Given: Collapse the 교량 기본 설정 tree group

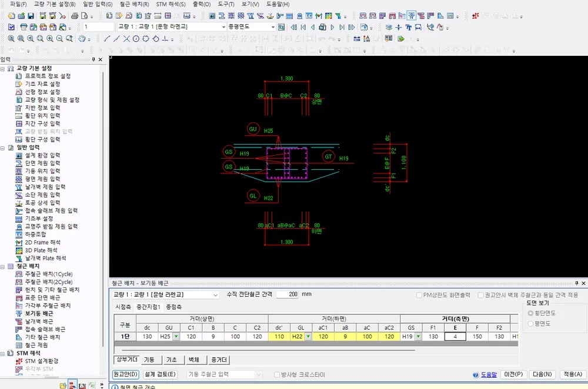Looking at the screenshot, I should click(x=2, y=69).
